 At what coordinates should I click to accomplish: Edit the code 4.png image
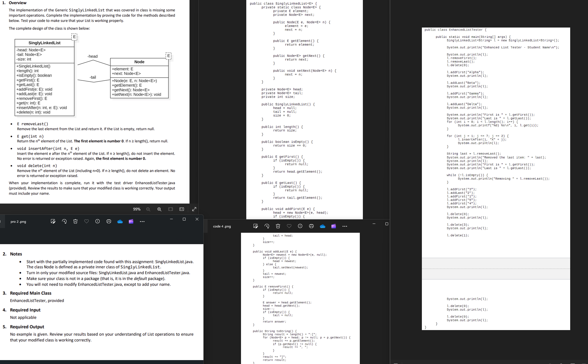click(x=255, y=226)
